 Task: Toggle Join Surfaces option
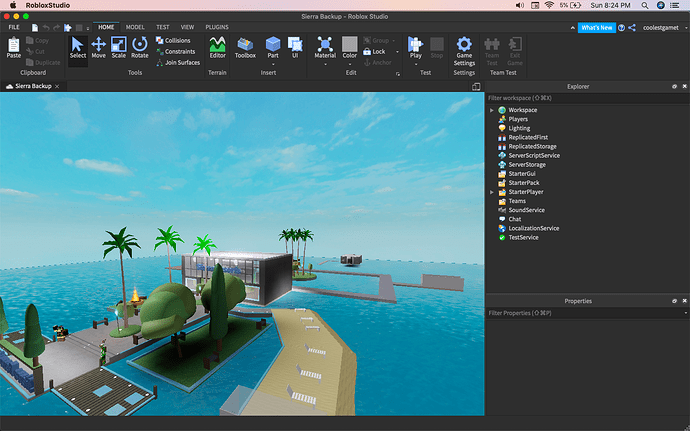[x=180, y=62]
